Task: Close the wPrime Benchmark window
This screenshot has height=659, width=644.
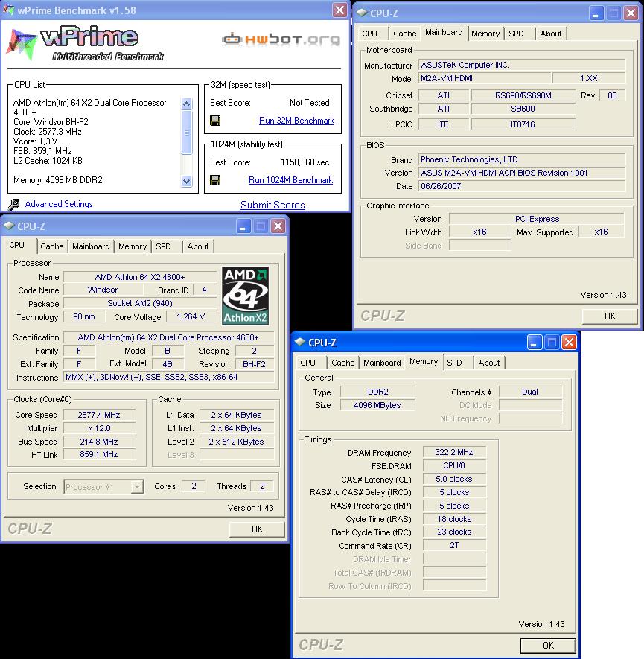Action: point(339,10)
